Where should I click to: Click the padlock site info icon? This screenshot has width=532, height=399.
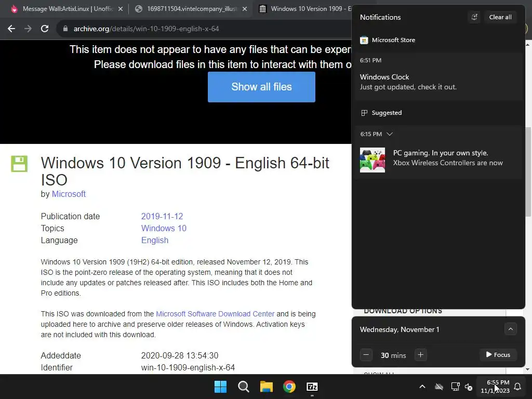(65, 29)
